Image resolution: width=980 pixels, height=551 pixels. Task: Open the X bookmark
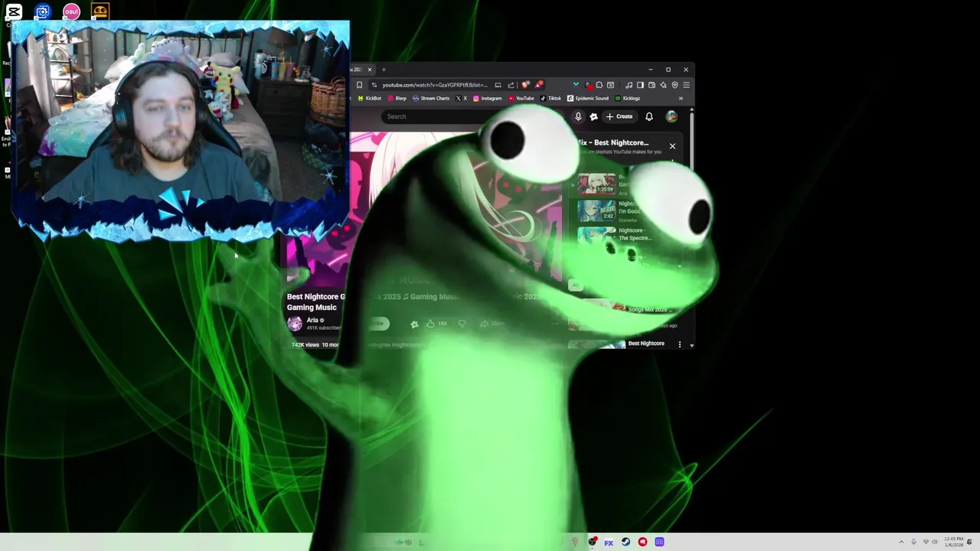(462, 98)
